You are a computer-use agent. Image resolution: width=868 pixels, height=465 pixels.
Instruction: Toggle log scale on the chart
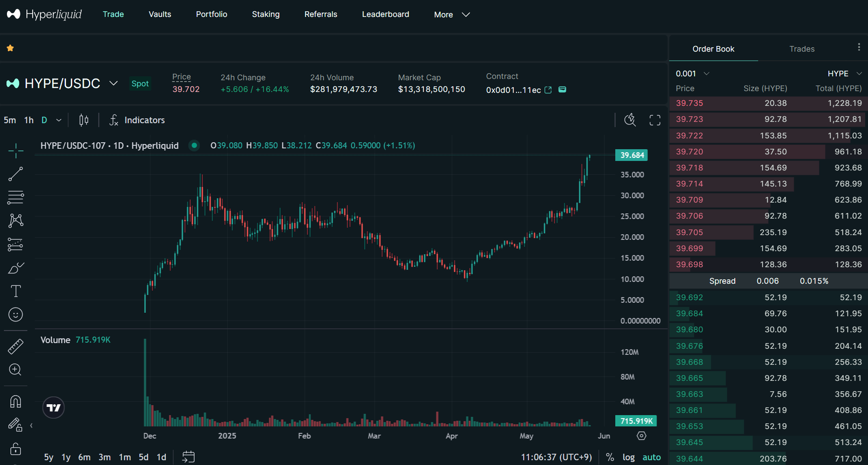tap(628, 457)
